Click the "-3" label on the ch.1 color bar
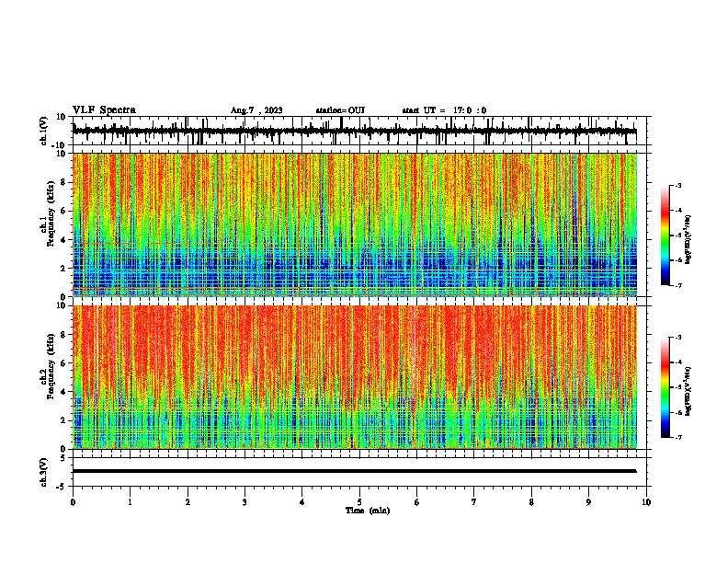The height and width of the screenshot is (563, 728). click(678, 185)
